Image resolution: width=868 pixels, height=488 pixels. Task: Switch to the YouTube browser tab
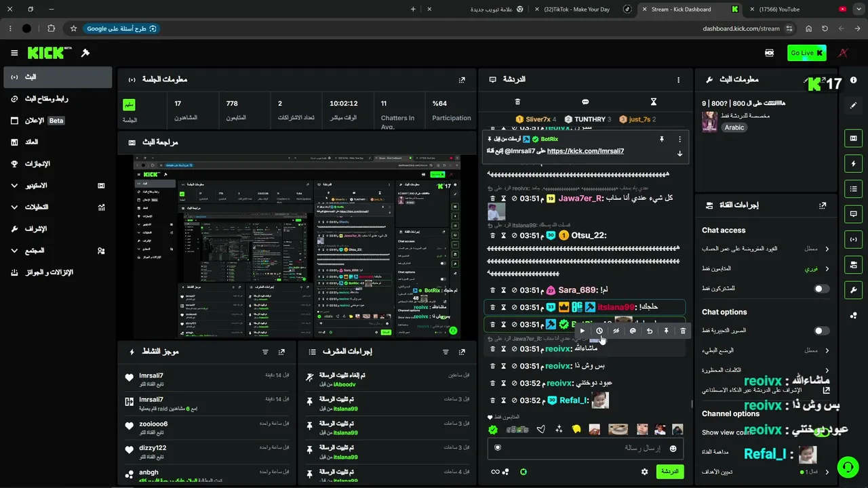click(799, 9)
